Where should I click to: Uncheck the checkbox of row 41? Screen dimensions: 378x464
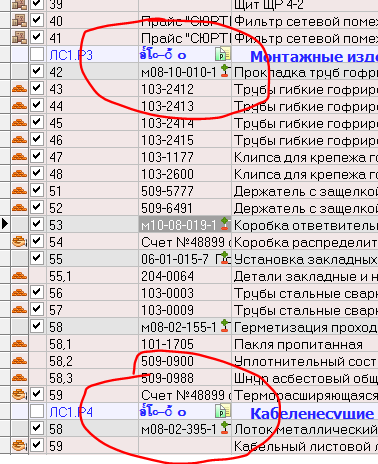[x=37, y=37]
